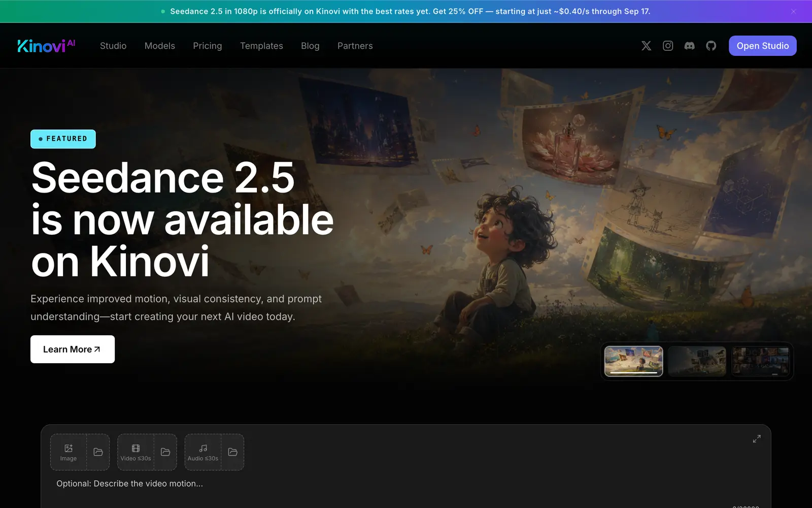Open the folder browser beside the Image tile
812x508 pixels.
coord(98,452)
